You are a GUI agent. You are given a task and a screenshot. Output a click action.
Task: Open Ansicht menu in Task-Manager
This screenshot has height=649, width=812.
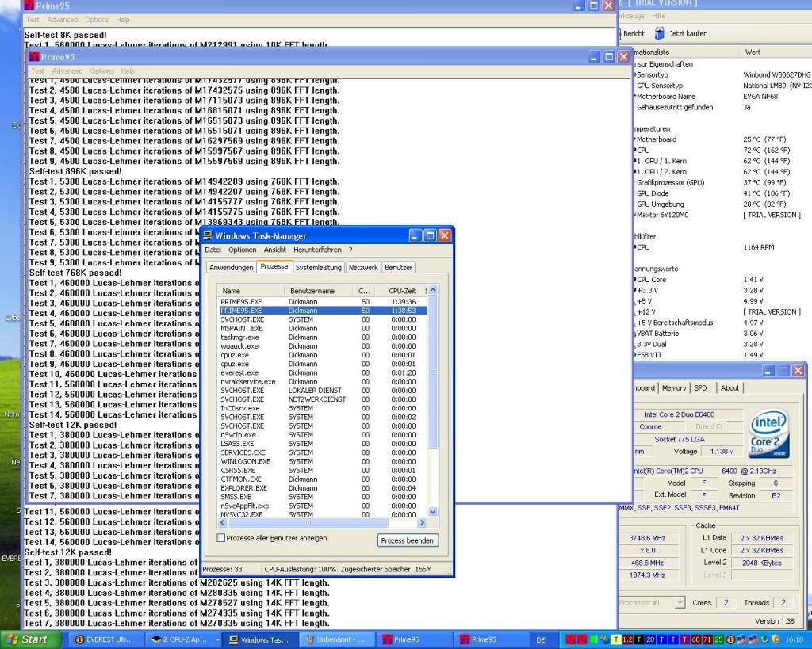click(x=275, y=250)
